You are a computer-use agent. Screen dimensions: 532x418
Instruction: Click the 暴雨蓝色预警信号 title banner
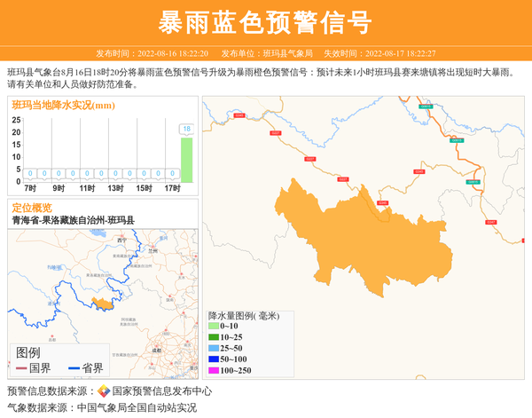tap(265, 22)
